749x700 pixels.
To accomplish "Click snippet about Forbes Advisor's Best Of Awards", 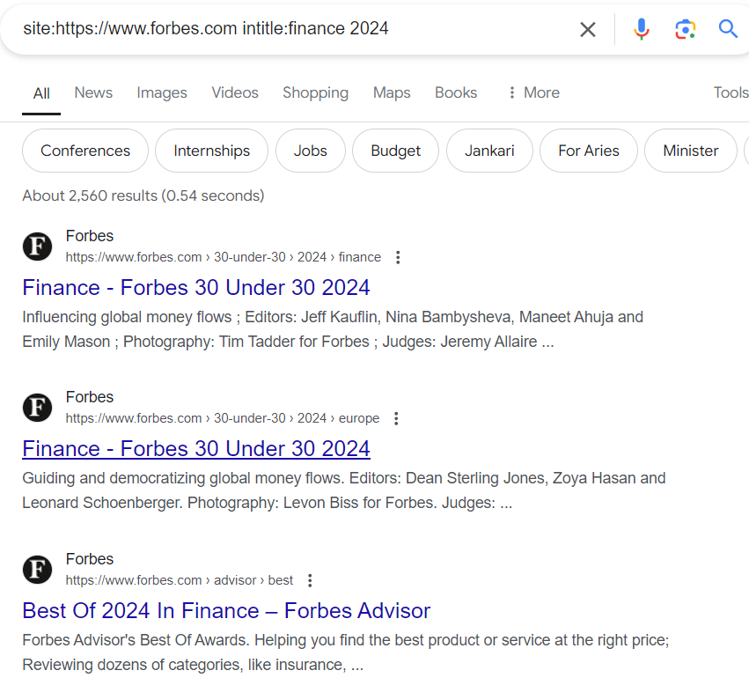I will pyautogui.click(x=346, y=652).
